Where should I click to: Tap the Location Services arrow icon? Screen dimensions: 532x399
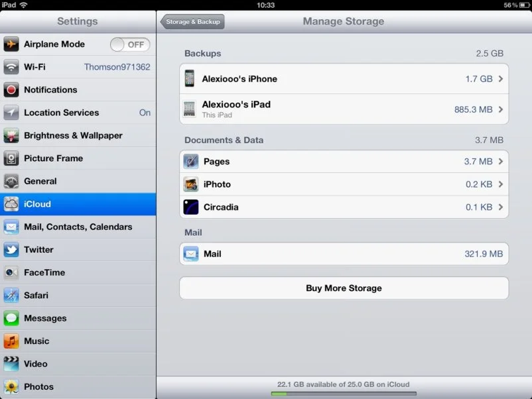tap(11, 113)
